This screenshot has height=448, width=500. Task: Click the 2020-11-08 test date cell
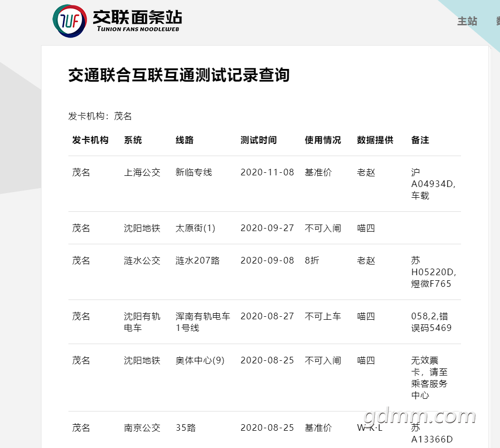click(x=267, y=172)
